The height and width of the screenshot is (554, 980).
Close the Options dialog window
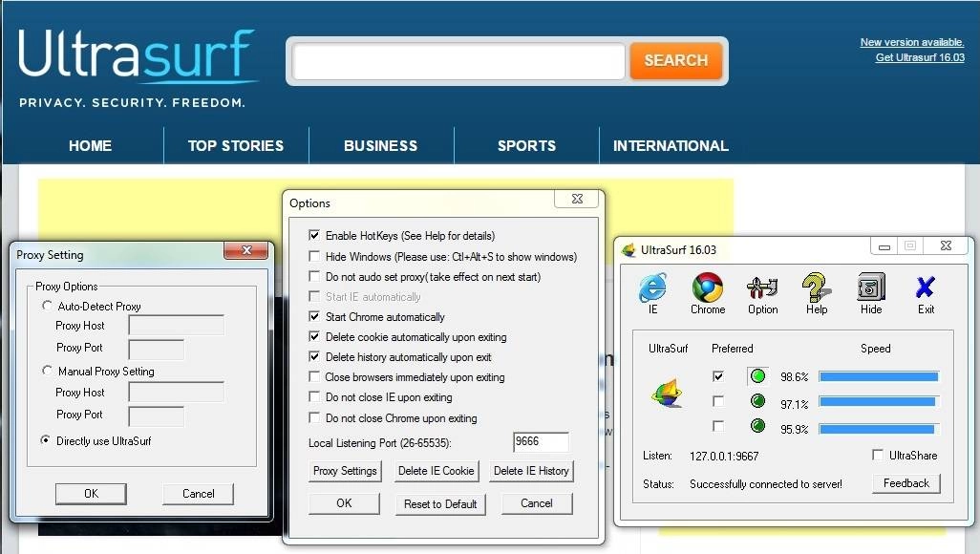(577, 199)
